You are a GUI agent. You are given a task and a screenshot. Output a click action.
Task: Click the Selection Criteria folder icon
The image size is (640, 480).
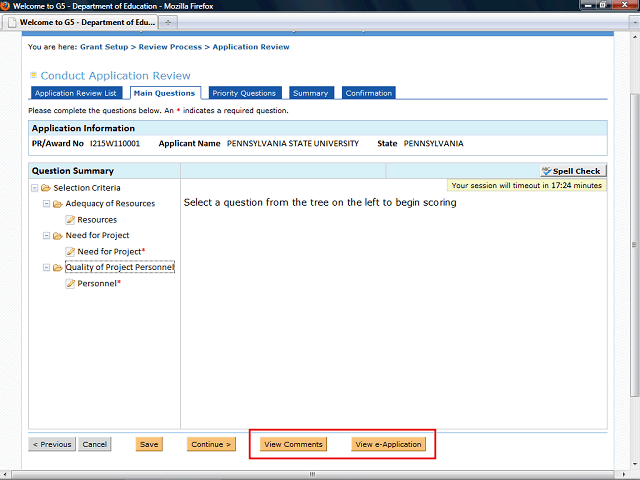(x=46, y=188)
